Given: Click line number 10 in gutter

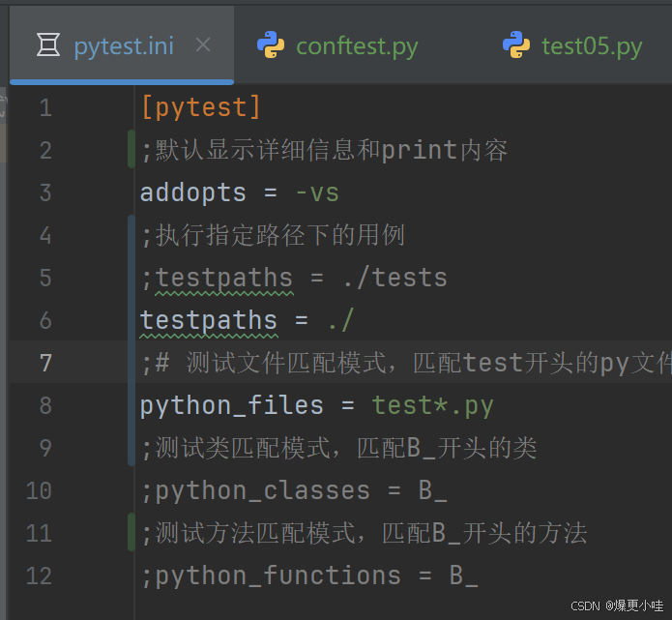Looking at the screenshot, I should (39, 491).
